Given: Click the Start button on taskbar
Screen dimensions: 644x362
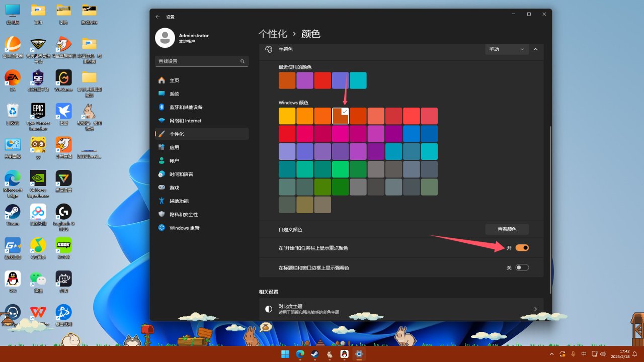Looking at the screenshot, I should coord(285,354).
